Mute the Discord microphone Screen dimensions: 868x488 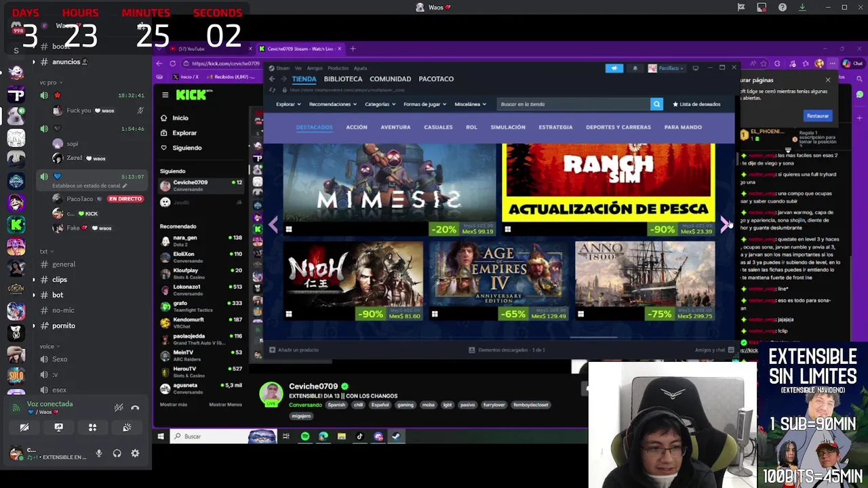tap(99, 453)
